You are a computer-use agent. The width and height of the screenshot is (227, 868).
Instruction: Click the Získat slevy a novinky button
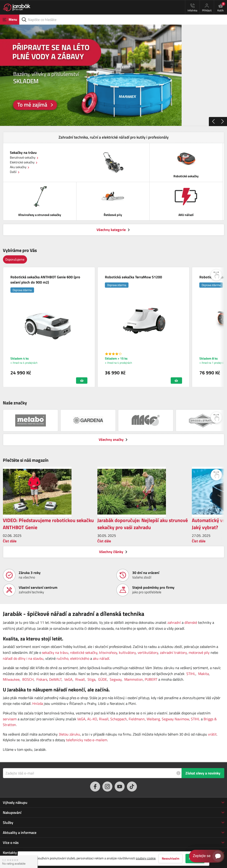(203, 773)
